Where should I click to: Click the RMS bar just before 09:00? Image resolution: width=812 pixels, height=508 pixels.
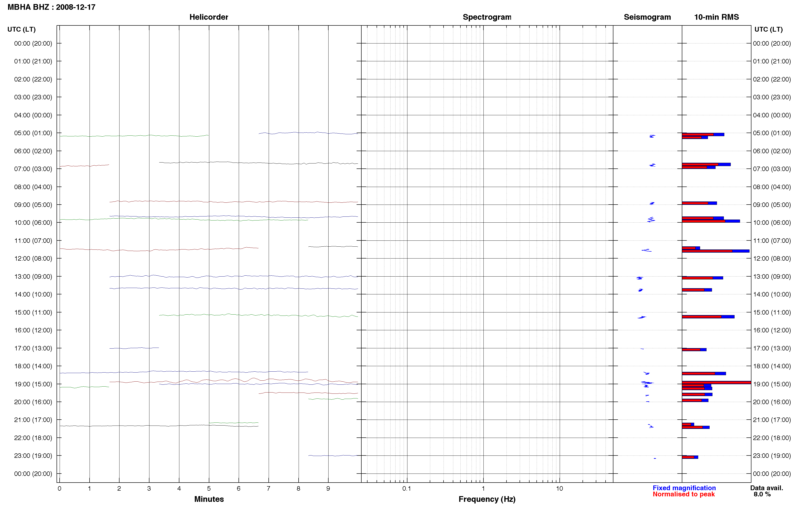699,203
